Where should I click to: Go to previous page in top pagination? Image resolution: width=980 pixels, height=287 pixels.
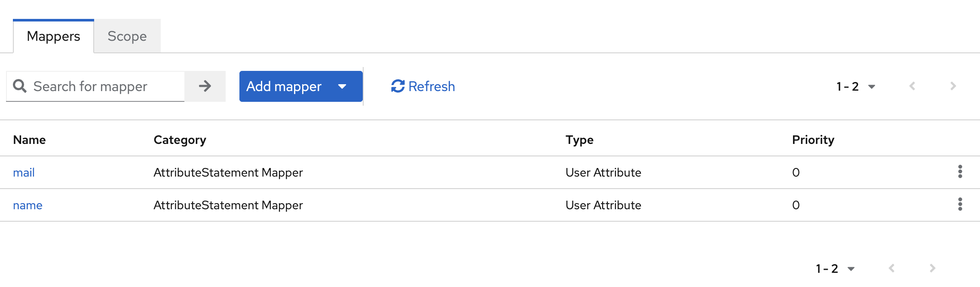coord(912,86)
